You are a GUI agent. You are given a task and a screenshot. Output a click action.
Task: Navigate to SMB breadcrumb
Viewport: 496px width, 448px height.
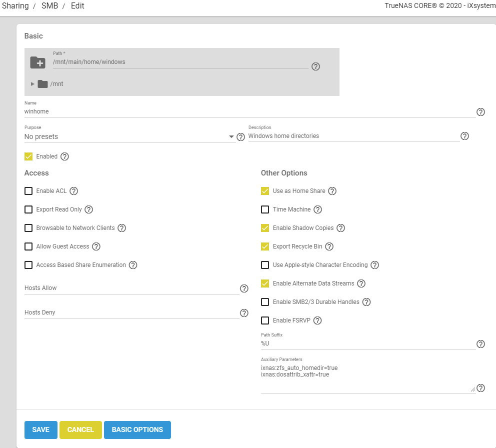point(49,6)
